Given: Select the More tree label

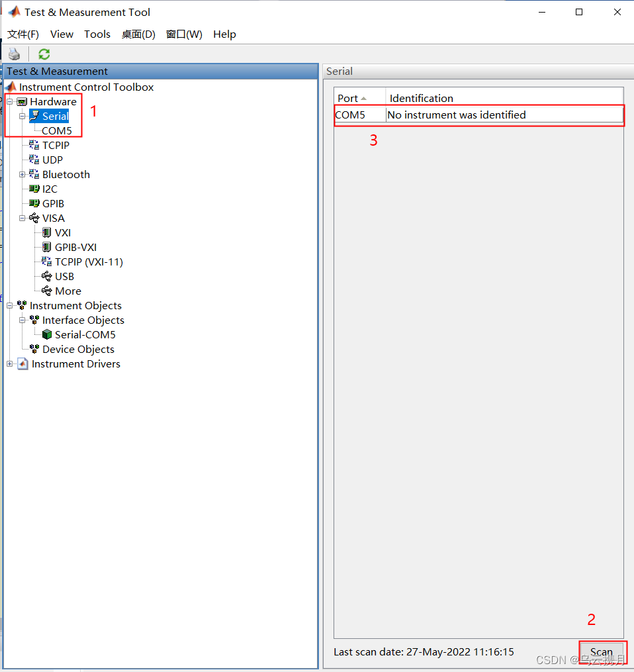Looking at the screenshot, I should (x=68, y=291).
